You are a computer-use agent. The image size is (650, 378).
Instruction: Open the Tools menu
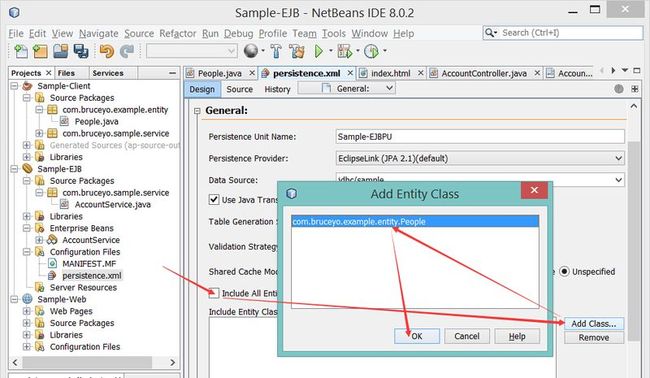[x=334, y=34]
